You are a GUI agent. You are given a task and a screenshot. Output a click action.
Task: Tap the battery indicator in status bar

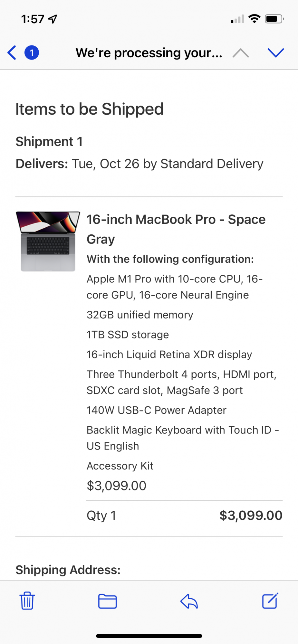(274, 19)
